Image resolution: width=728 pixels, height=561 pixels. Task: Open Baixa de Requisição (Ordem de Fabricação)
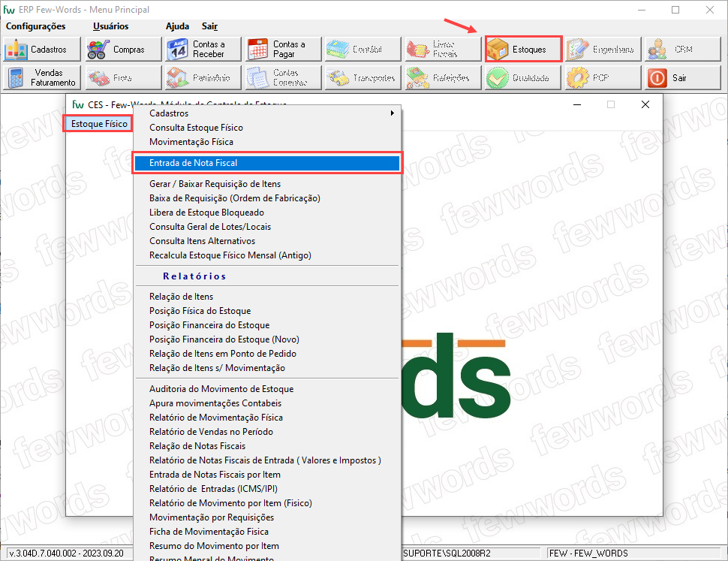[267, 198]
